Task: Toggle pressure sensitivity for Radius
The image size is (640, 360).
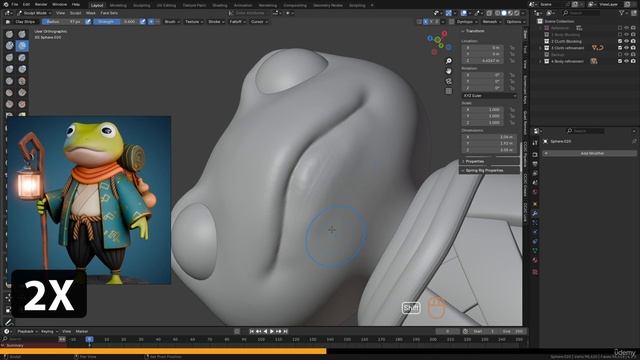Action: [88, 22]
